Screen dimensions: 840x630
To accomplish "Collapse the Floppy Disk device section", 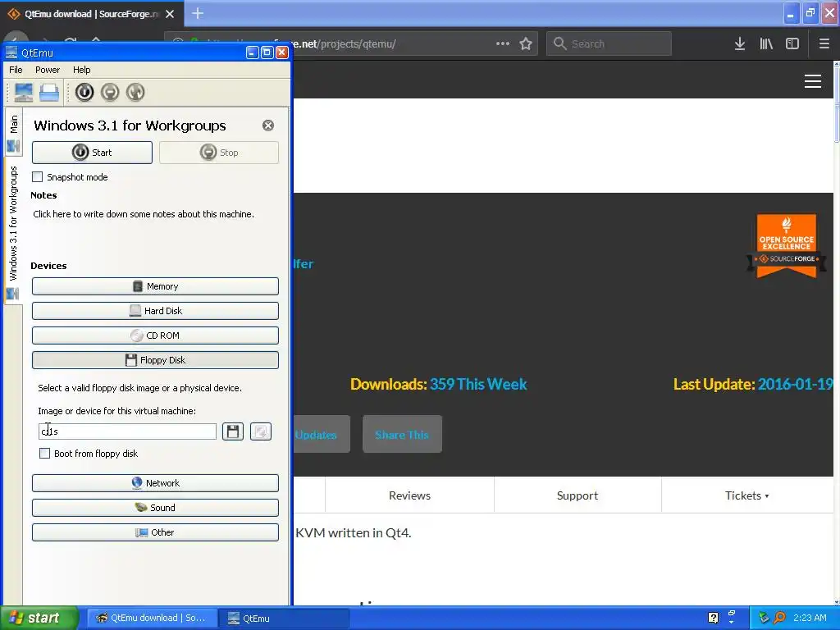I will (x=155, y=360).
